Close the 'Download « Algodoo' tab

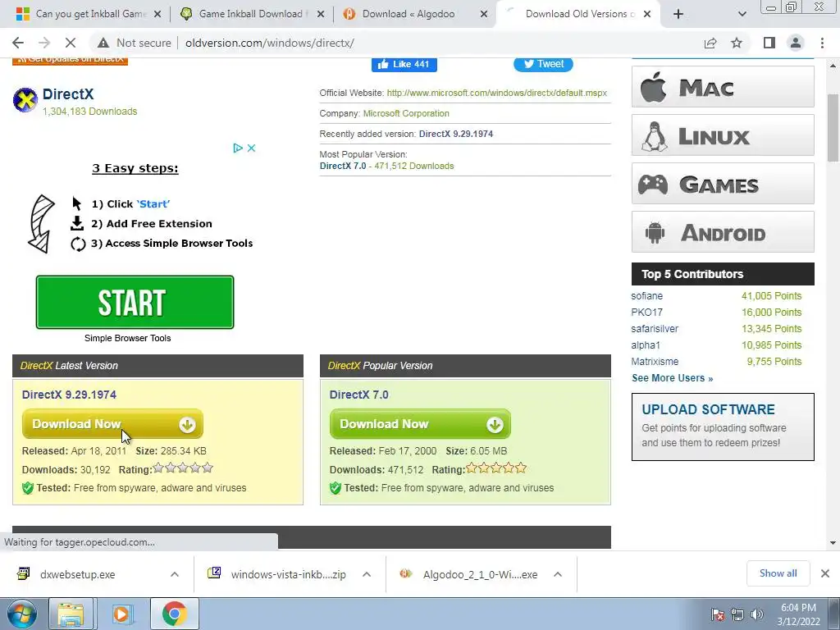[x=484, y=14]
